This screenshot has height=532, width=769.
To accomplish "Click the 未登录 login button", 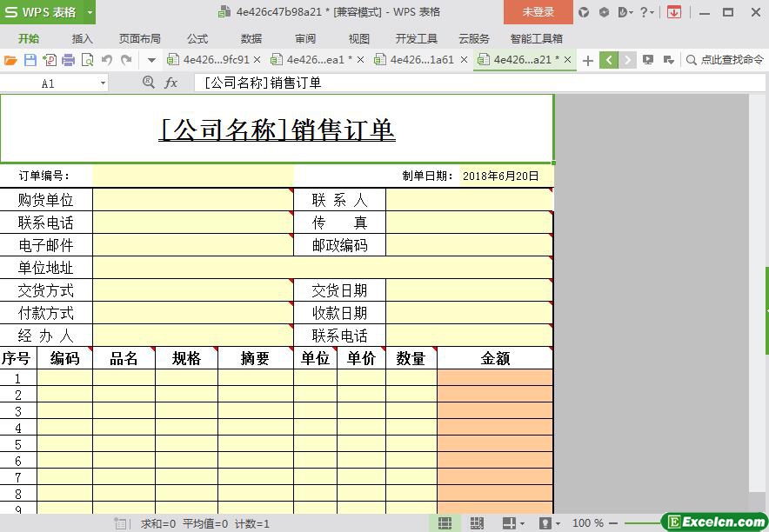I will [x=538, y=12].
